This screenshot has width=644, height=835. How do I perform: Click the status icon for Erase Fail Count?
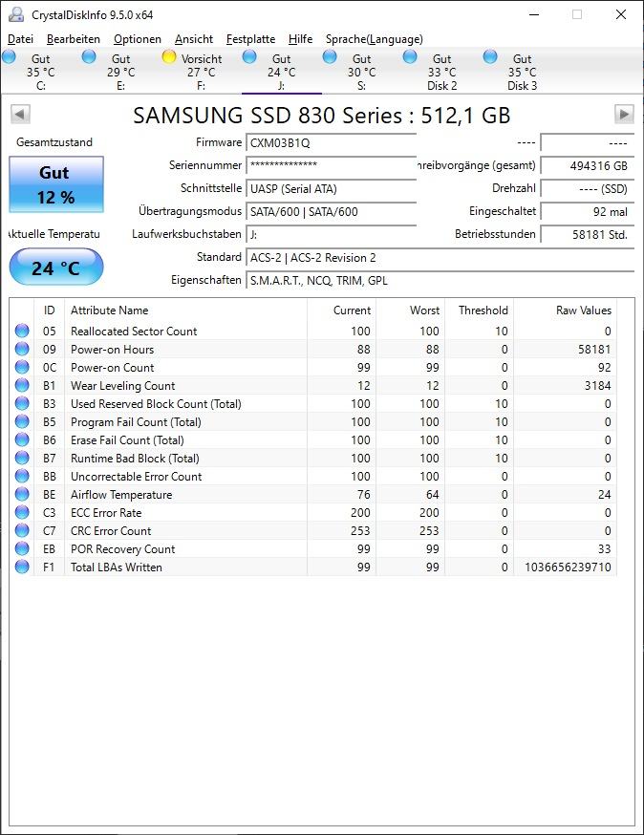22,439
